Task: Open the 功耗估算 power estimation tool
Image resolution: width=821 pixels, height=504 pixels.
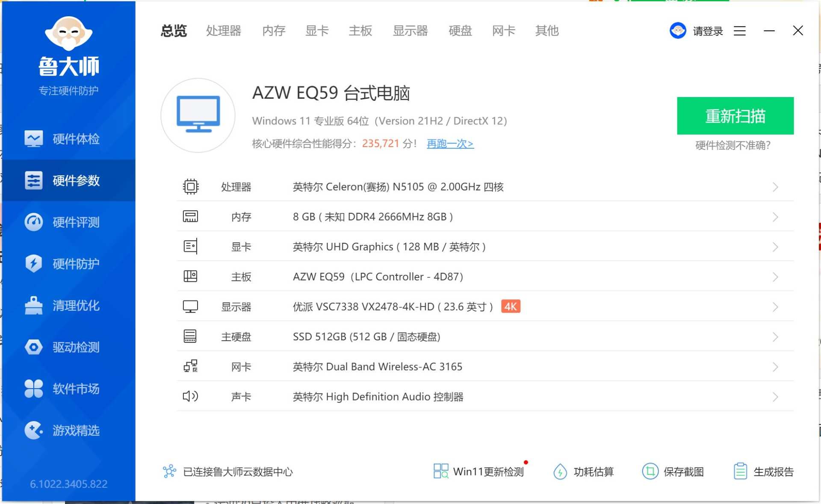Action: coord(584,472)
